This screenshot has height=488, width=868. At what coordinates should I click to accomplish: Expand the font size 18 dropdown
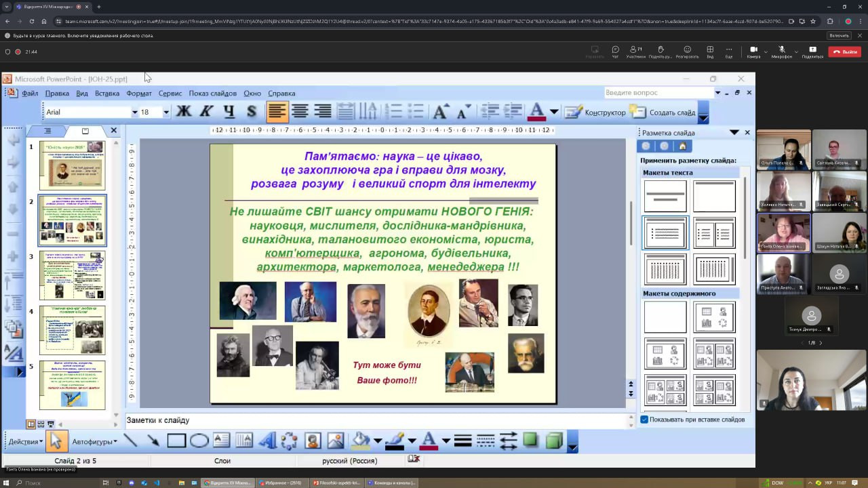point(165,113)
